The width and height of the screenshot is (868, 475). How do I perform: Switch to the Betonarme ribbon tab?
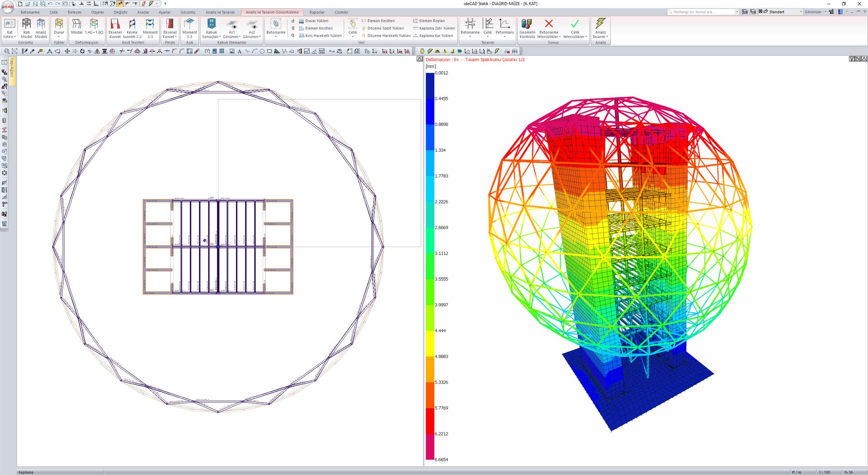pos(30,12)
